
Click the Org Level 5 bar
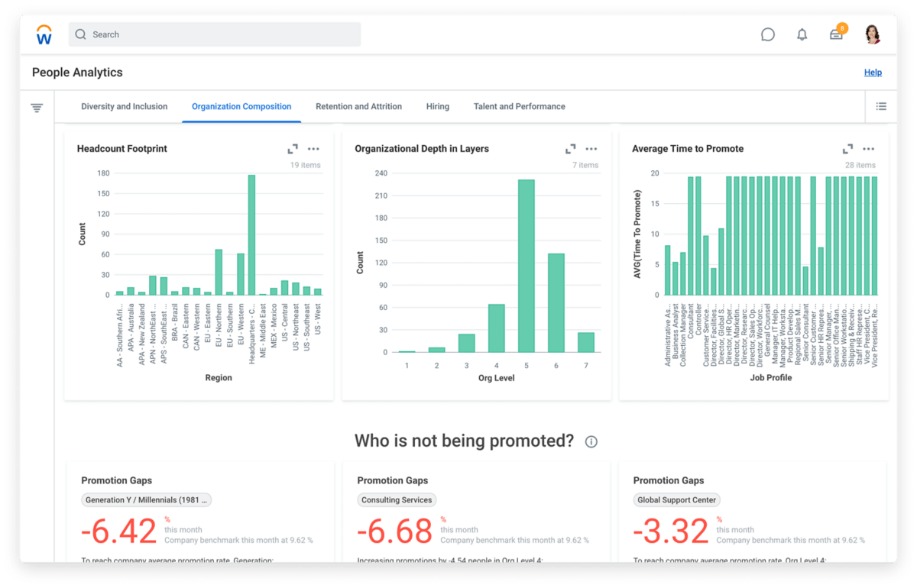526,267
